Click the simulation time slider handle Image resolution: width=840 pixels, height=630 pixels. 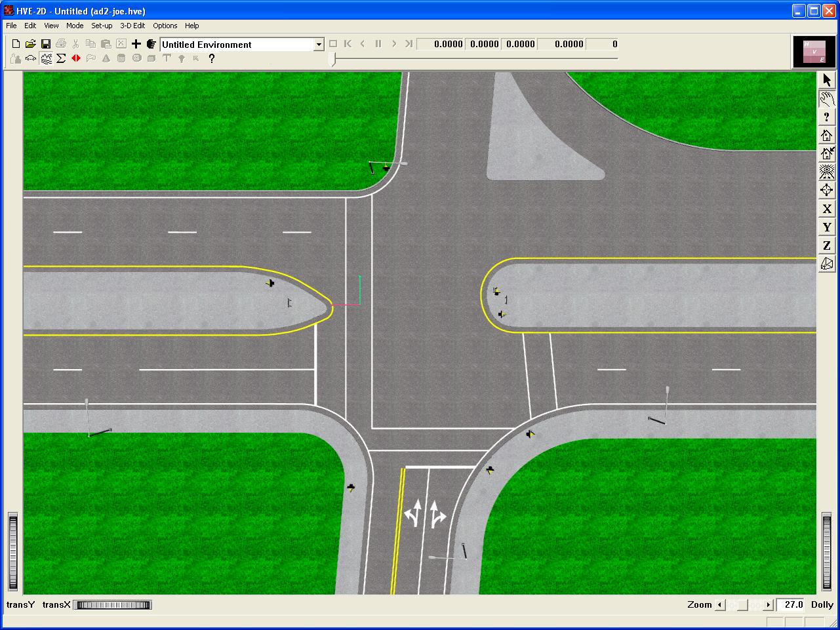tap(333, 59)
